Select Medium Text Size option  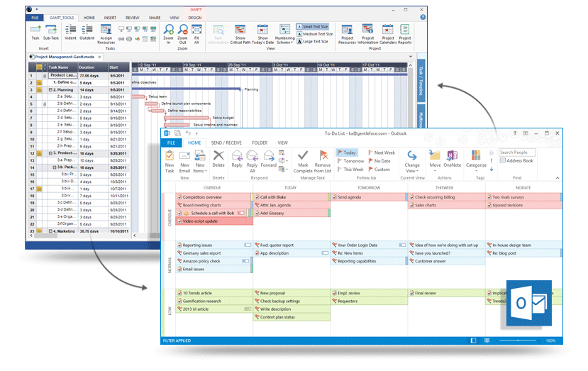coord(315,34)
